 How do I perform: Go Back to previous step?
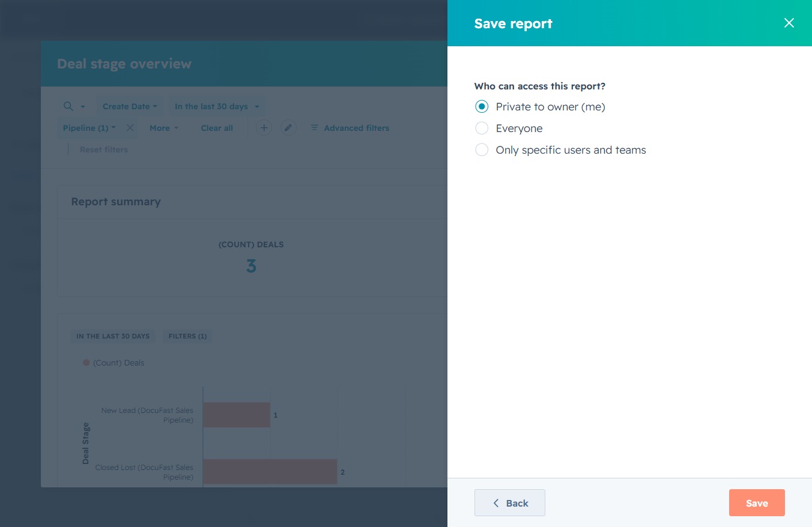click(510, 503)
